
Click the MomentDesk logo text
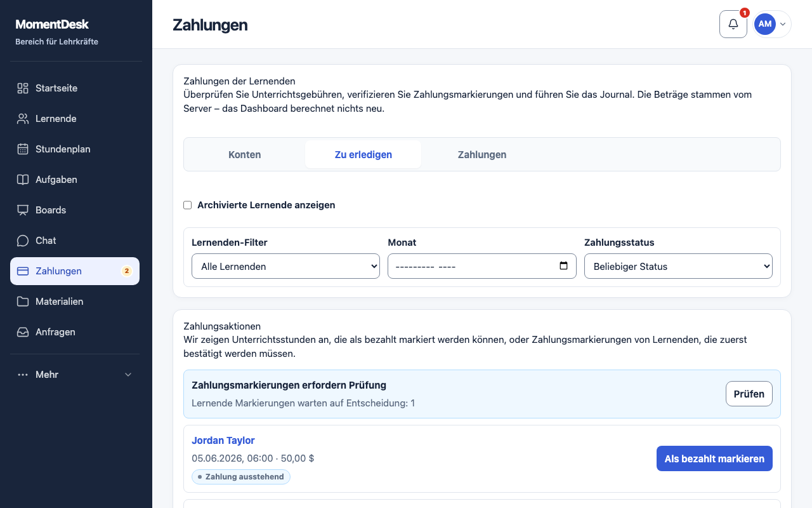pyautogui.click(x=52, y=24)
